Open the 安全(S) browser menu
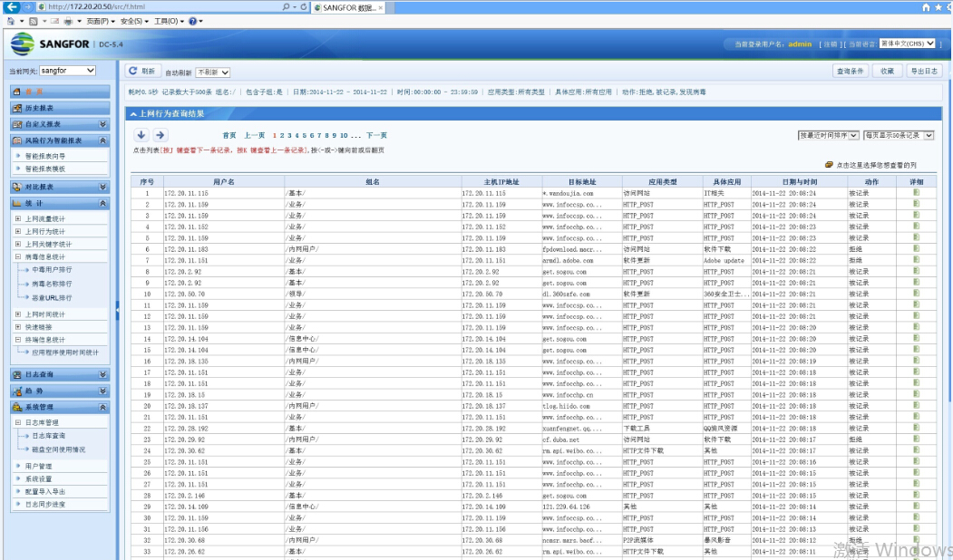 pos(134,21)
